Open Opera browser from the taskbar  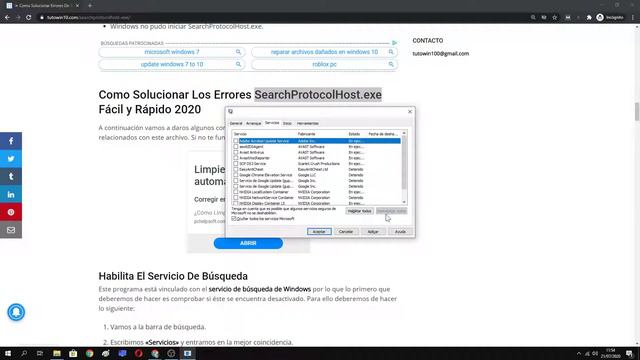point(138,353)
